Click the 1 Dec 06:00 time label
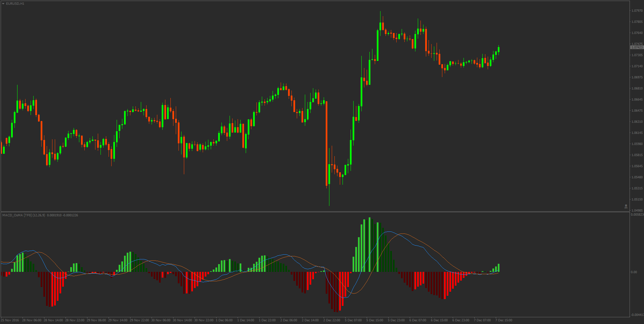The height and width of the screenshot is (324, 644). 224,320
